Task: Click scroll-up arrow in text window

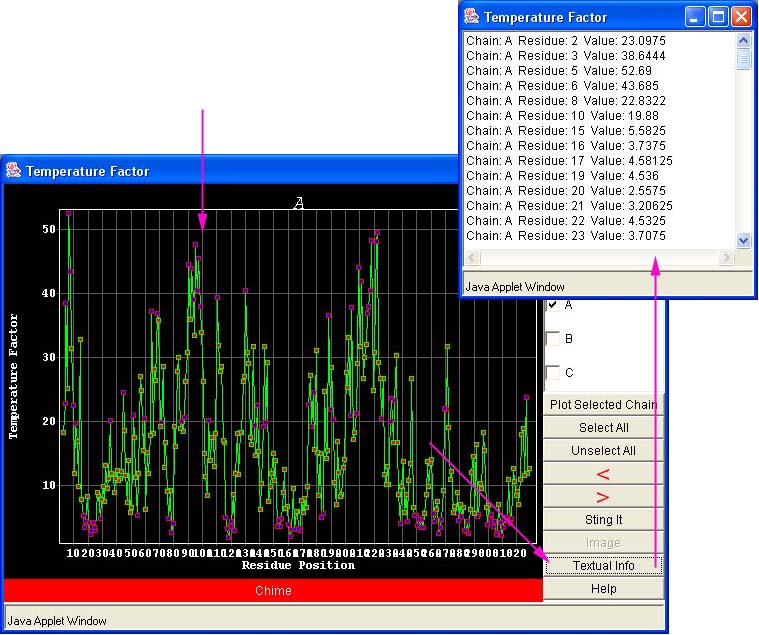Action: pyautogui.click(x=744, y=40)
